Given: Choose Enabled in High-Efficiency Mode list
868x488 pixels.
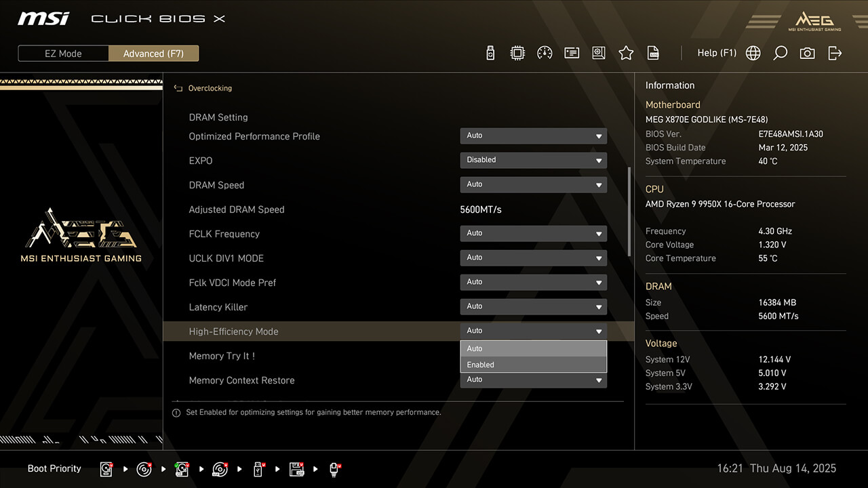Looking at the screenshot, I should (x=533, y=365).
